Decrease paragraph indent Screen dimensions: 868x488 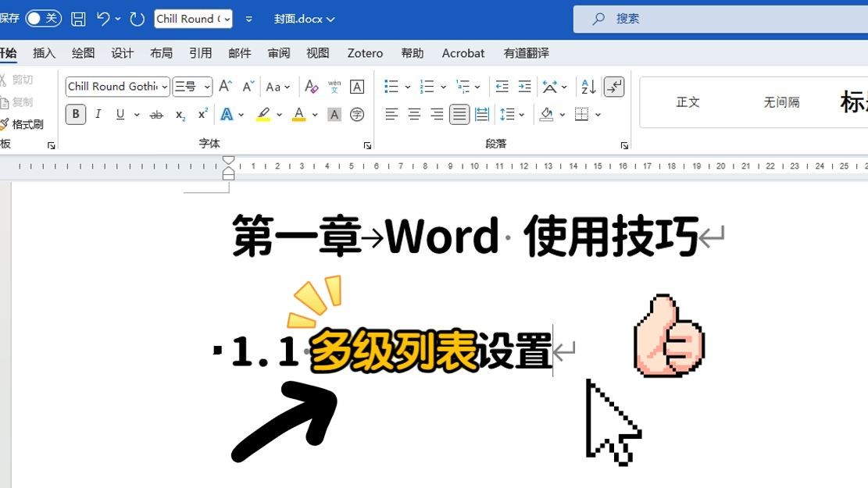(502, 87)
